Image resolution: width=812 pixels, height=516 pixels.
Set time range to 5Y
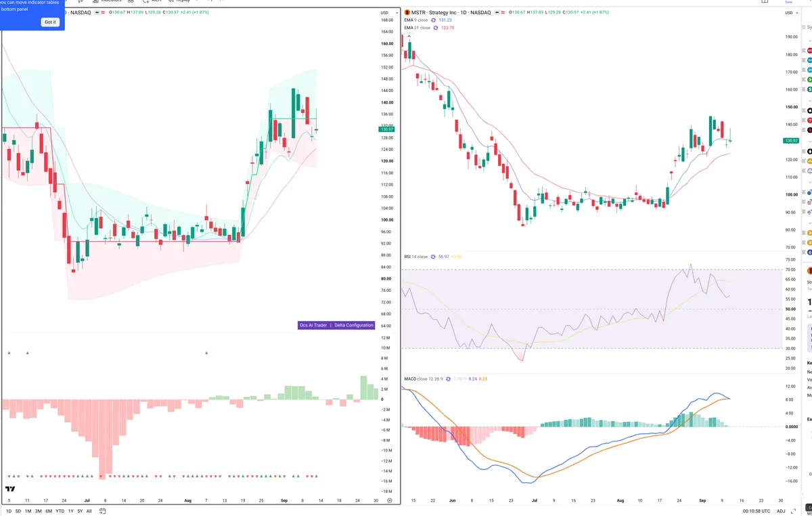tap(80, 511)
